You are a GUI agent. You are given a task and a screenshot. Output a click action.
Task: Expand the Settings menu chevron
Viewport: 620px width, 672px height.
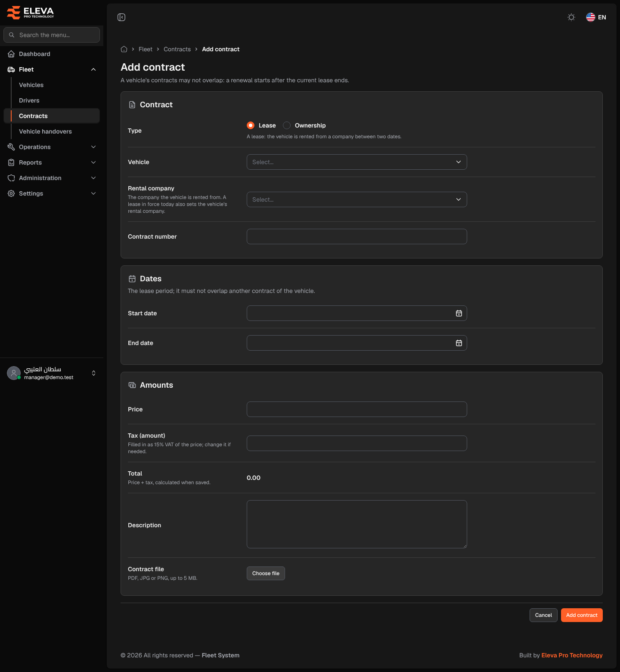(x=93, y=193)
